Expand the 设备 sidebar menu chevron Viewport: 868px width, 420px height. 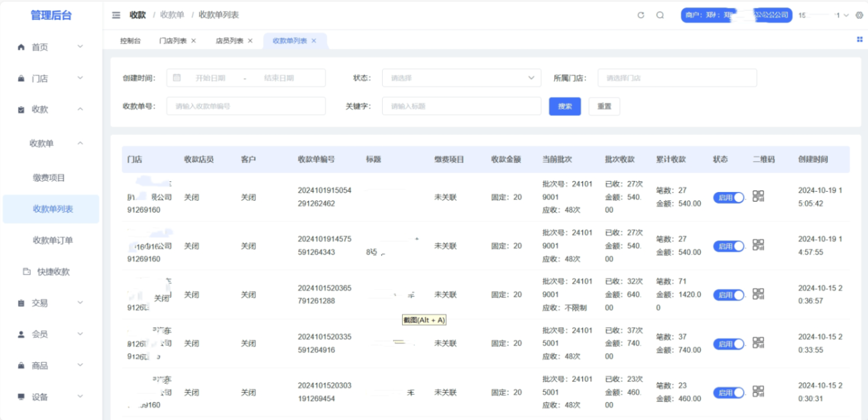[x=80, y=397]
